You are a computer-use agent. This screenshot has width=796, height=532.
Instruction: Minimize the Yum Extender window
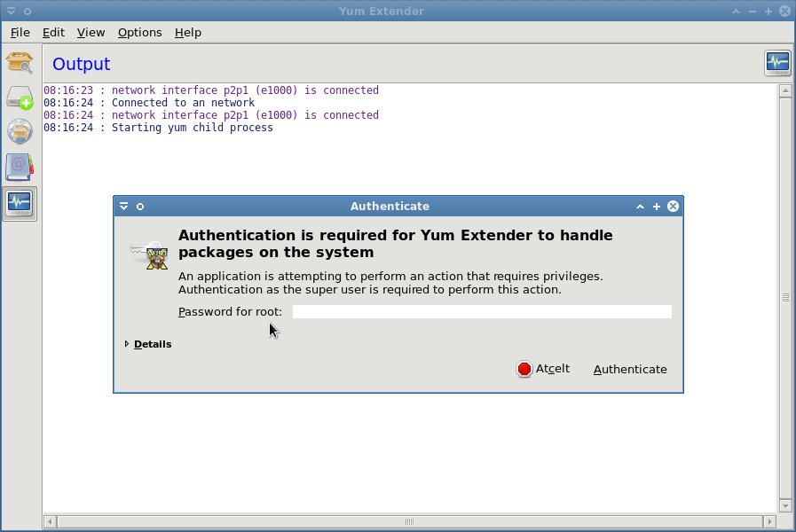coord(753,12)
